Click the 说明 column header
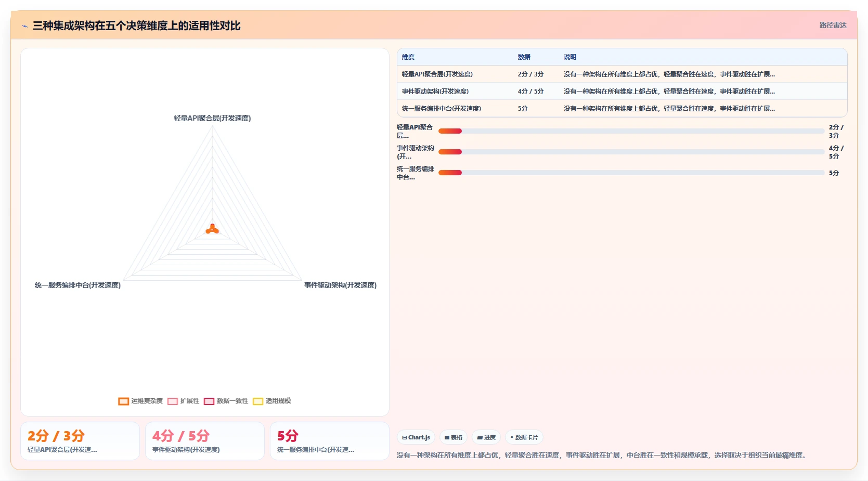Image resolution: width=868 pixels, height=481 pixels. click(x=570, y=57)
